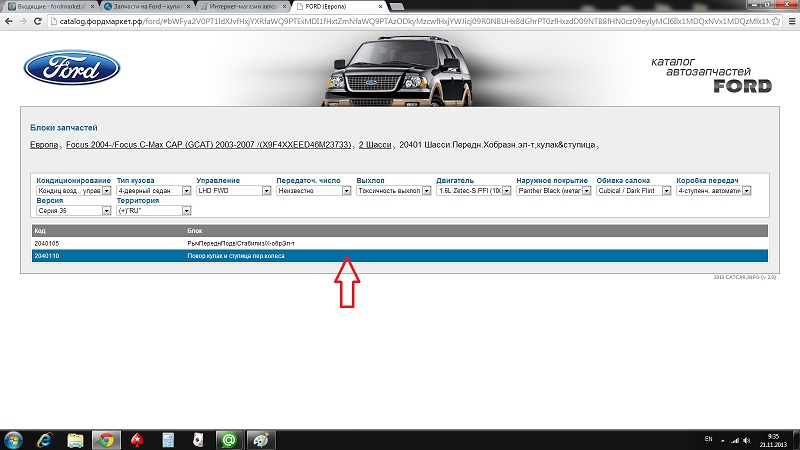Go back with browser back arrow
Image resolution: width=800 pixels, height=450 pixels.
point(9,21)
